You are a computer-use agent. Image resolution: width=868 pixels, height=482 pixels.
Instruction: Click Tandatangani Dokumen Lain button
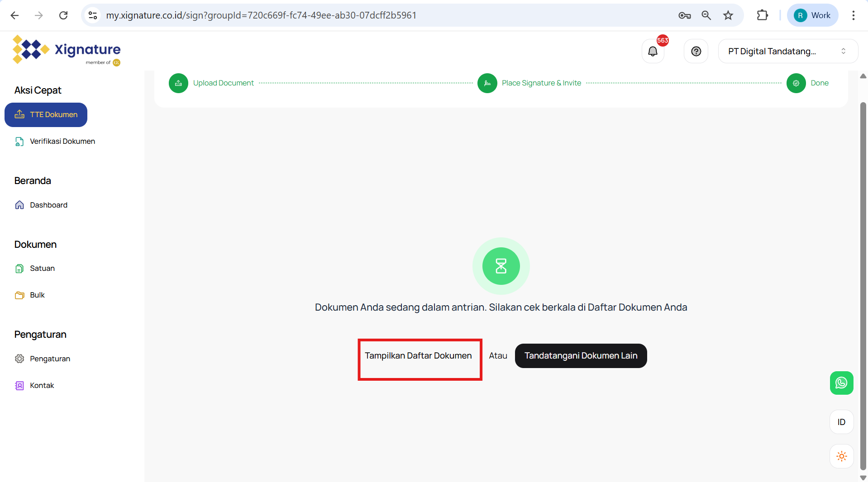tap(581, 356)
